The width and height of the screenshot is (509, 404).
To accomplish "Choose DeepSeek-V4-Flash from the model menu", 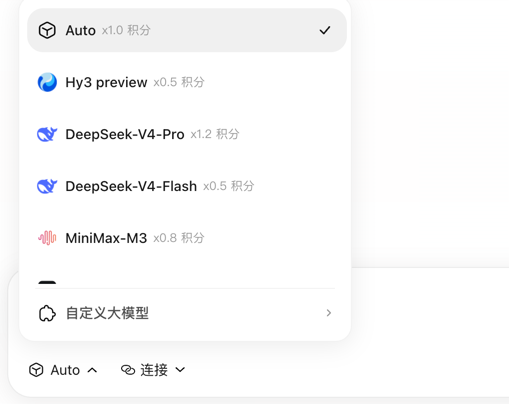I will coord(187,186).
